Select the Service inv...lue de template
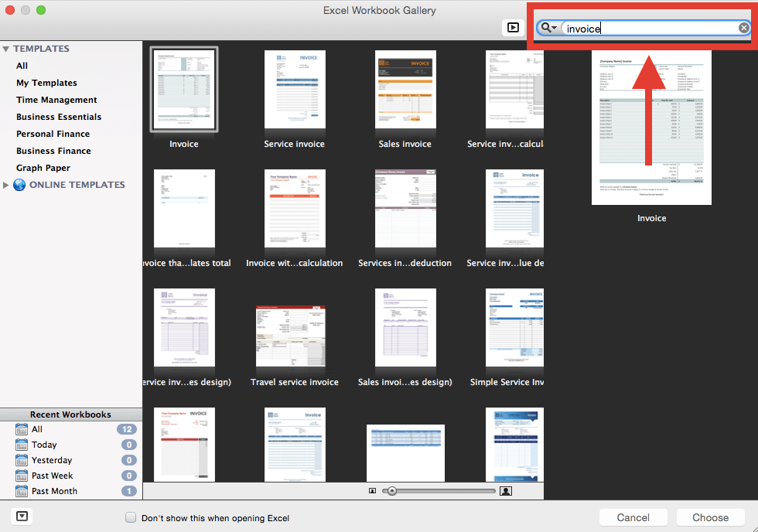This screenshot has height=532, width=758. (514, 208)
